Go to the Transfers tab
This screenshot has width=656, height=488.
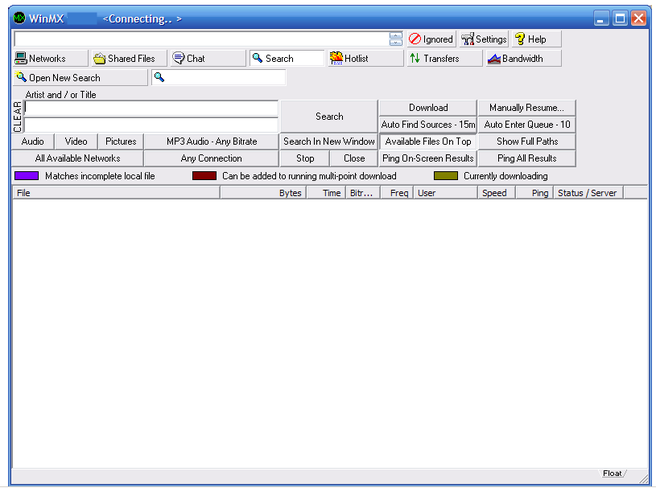444,58
